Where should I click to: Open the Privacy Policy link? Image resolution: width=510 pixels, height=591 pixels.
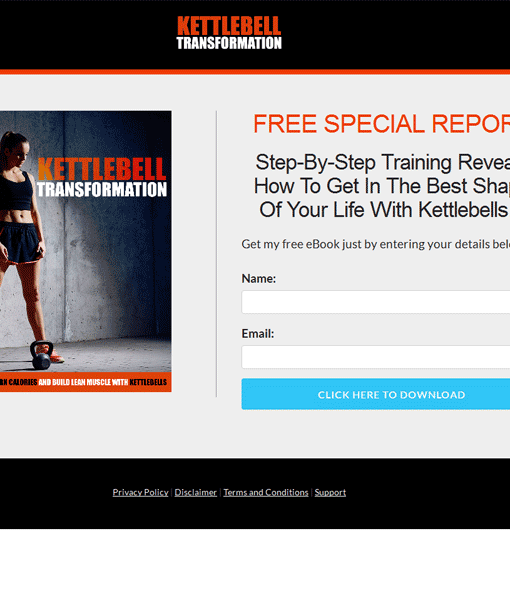(x=140, y=492)
